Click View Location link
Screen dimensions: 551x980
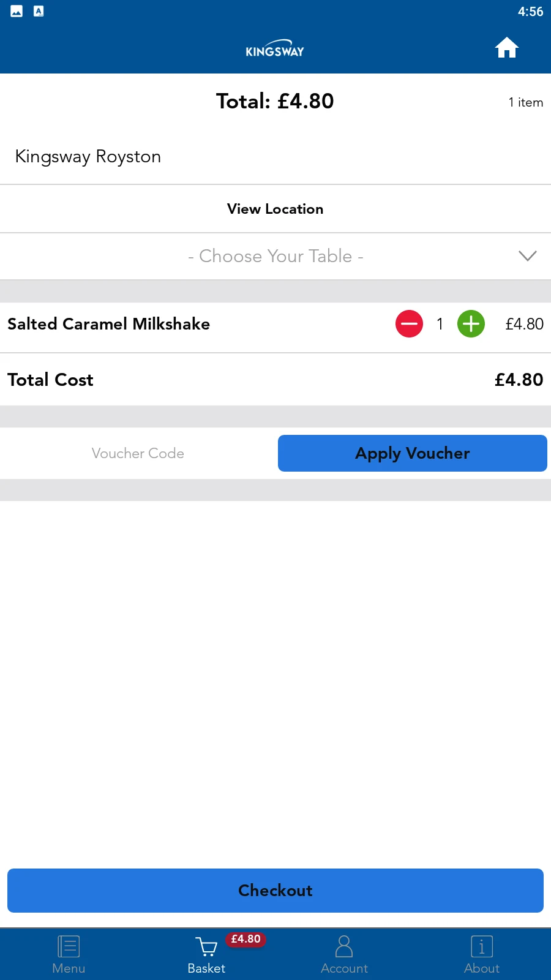point(275,209)
